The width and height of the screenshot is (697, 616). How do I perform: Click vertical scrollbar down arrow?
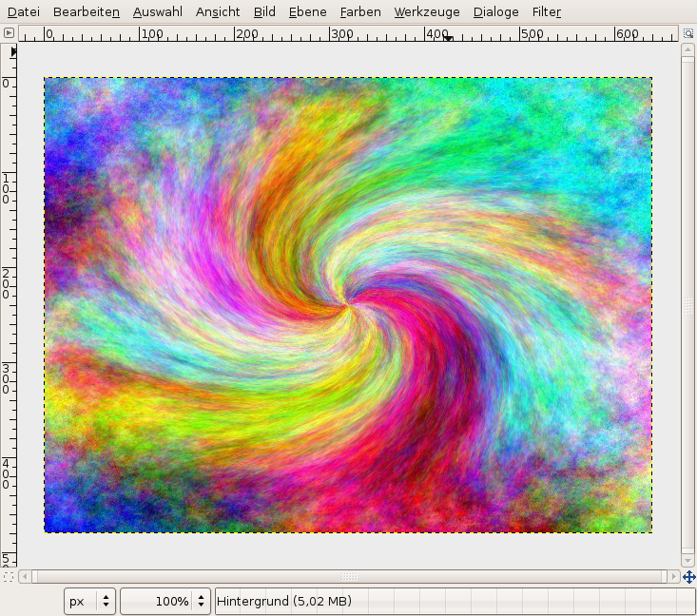(687, 561)
